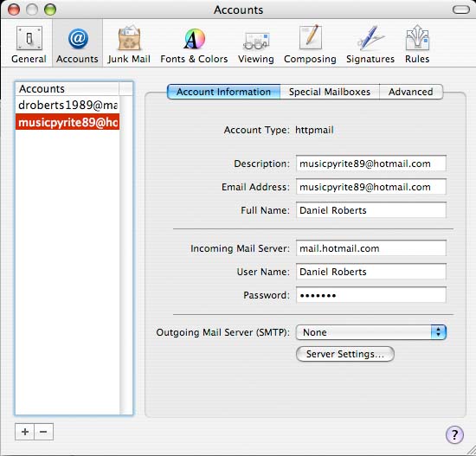Viewport: 476px width, 456px height.
Task: Open the General preferences pane
Action: click(29, 44)
